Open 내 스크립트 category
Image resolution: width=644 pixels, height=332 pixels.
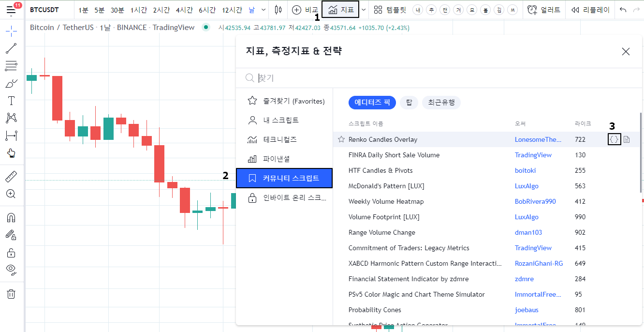tap(284, 120)
